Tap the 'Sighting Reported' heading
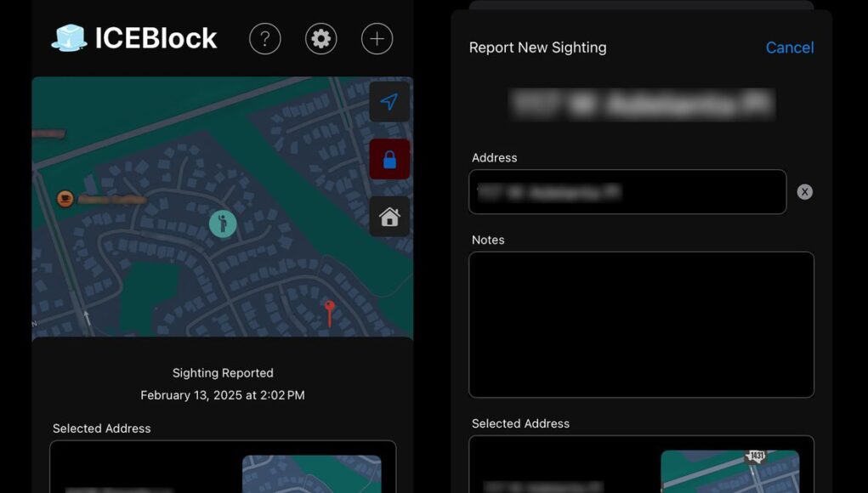Screen dimensions: 868x493 tap(223, 373)
